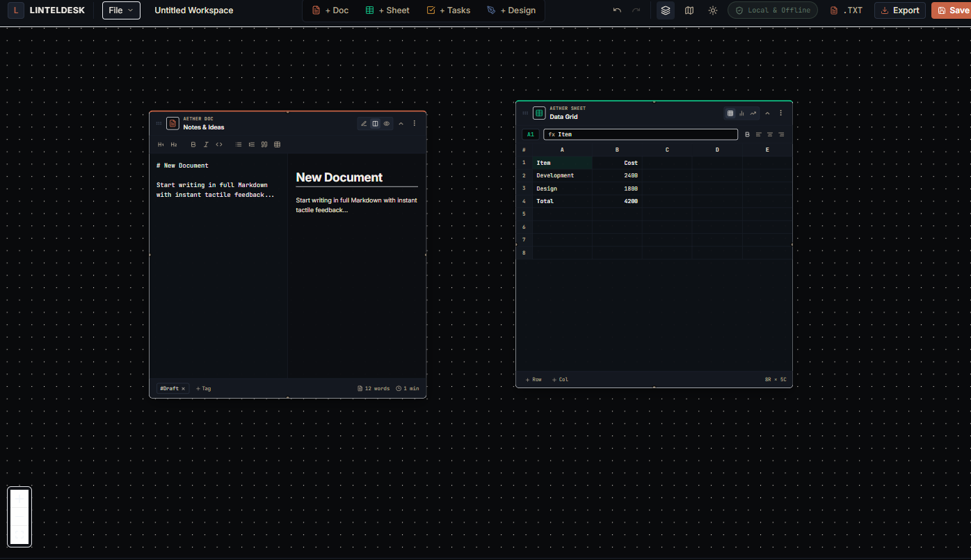Select column B header
The image size is (971, 560).
click(617, 150)
